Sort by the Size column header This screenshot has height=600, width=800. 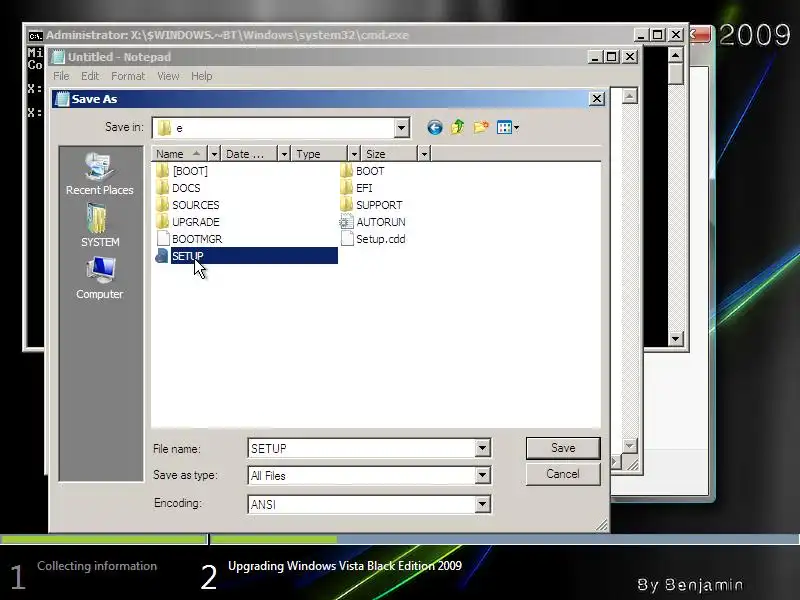[x=390, y=154]
